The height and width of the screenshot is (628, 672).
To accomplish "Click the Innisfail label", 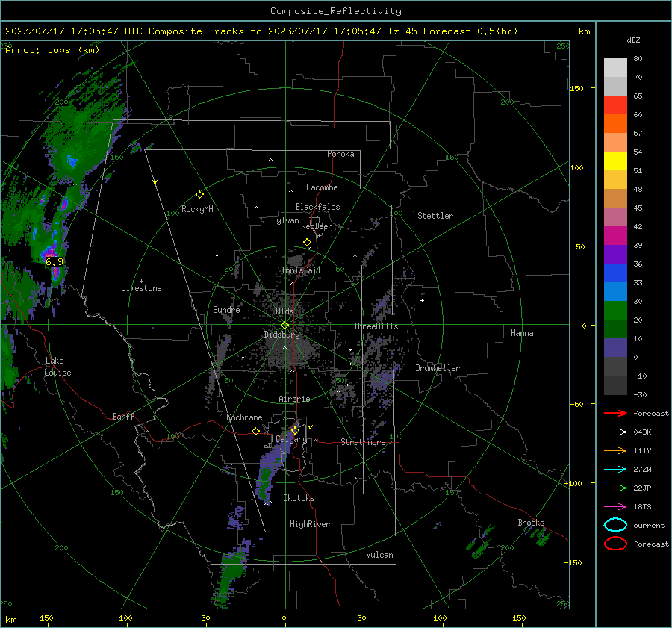I will point(301,270).
